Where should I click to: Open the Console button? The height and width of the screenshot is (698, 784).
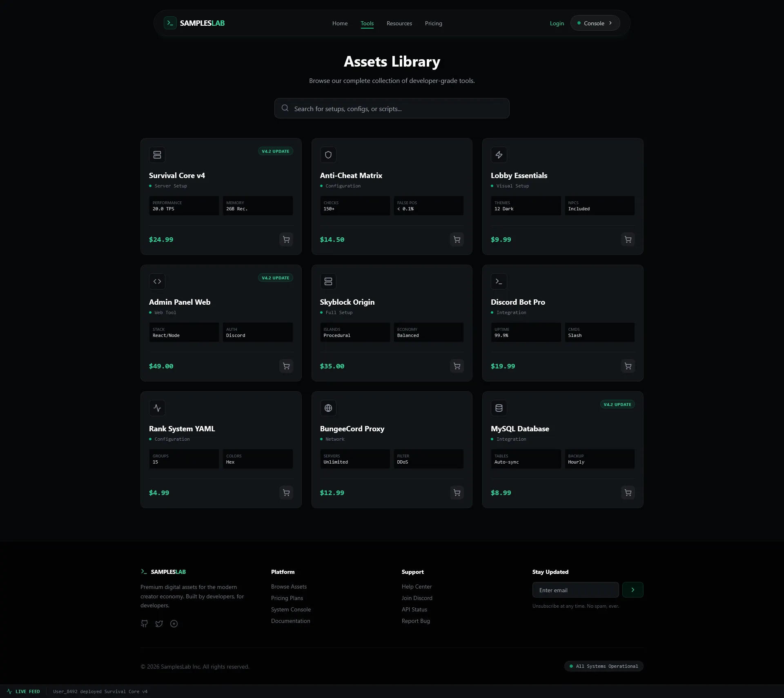595,23
